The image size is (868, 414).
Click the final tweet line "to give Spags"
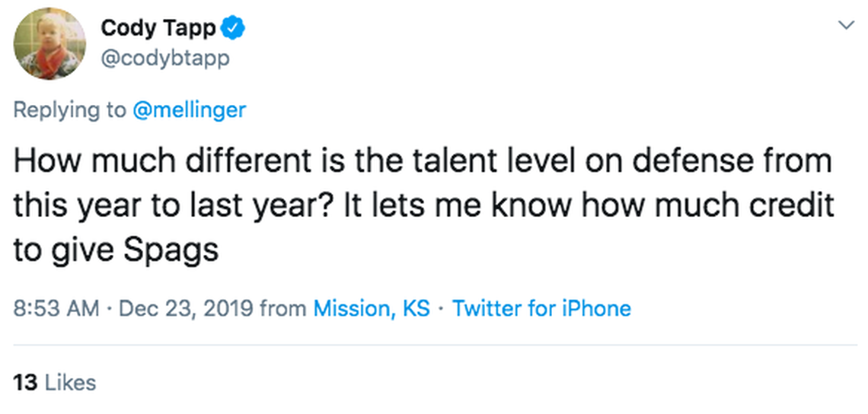click(x=116, y=250)
